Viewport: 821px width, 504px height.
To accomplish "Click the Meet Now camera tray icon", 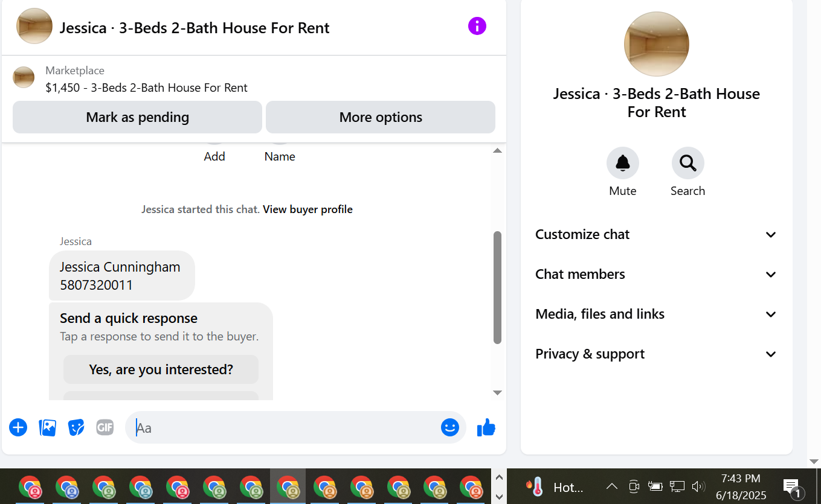I will pyautogui.click(x=634, y=486).
